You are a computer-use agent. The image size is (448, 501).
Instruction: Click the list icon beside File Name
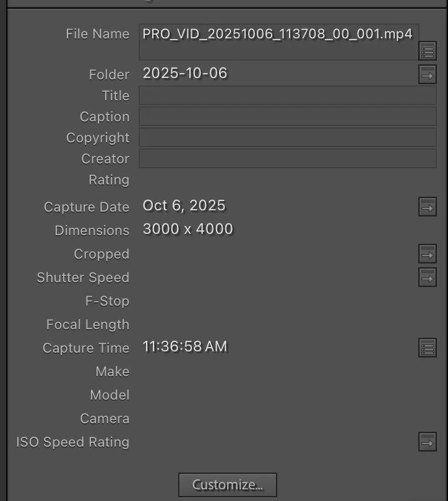click(x=428, y=51)
